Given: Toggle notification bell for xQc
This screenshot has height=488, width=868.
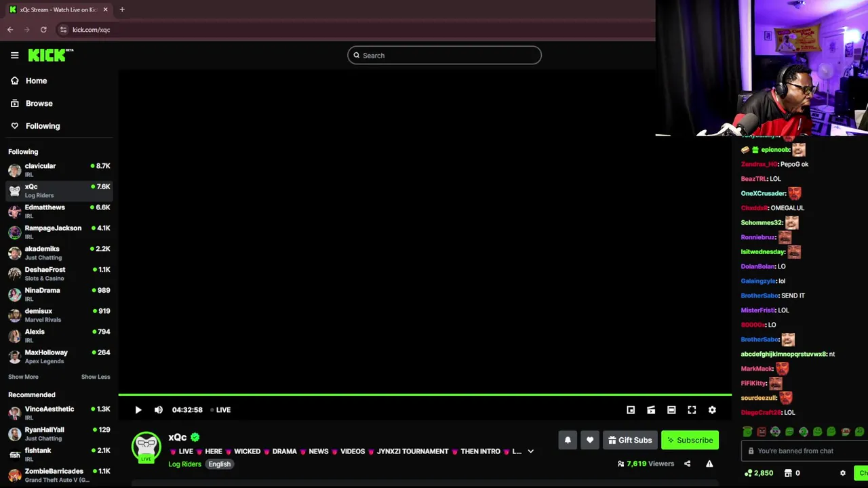Looking at the screenshot, I should (568, 441).
